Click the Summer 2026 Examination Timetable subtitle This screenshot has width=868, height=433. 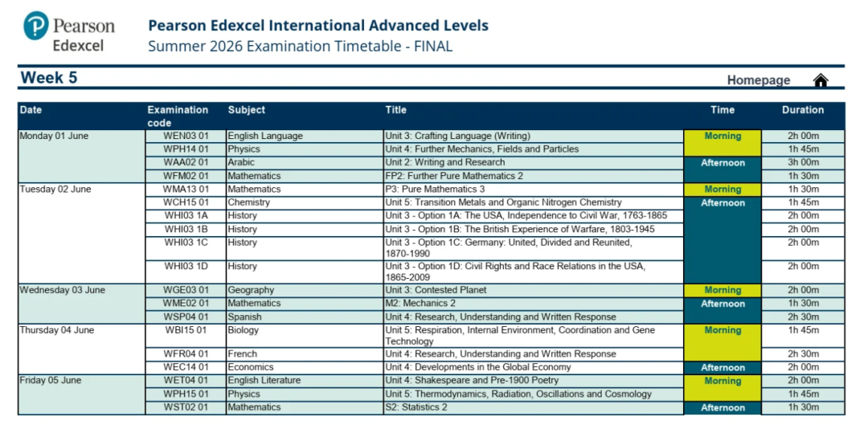(300, 47)
